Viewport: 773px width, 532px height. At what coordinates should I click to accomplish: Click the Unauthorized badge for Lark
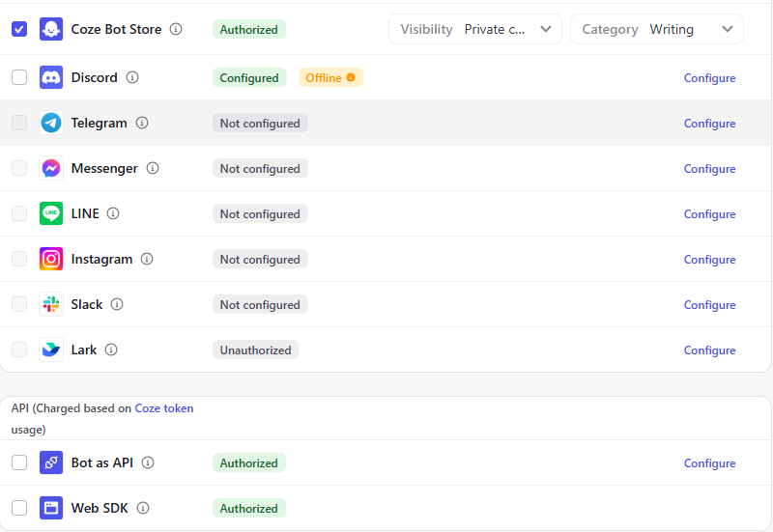coord(255,350)
